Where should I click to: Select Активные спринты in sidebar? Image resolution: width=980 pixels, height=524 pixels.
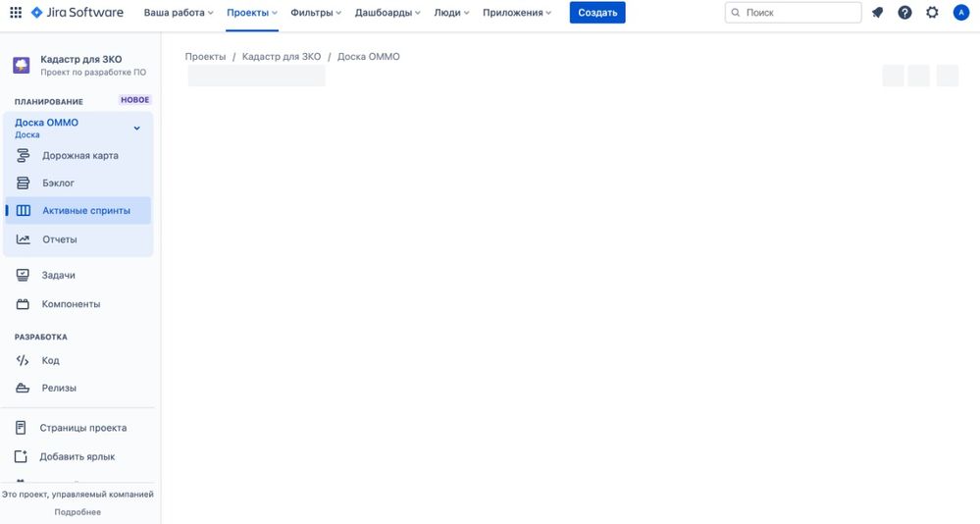(x=78, y=211)
